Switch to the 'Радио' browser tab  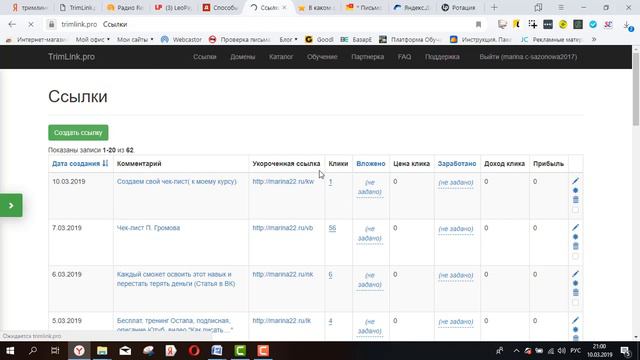[124, 7]
